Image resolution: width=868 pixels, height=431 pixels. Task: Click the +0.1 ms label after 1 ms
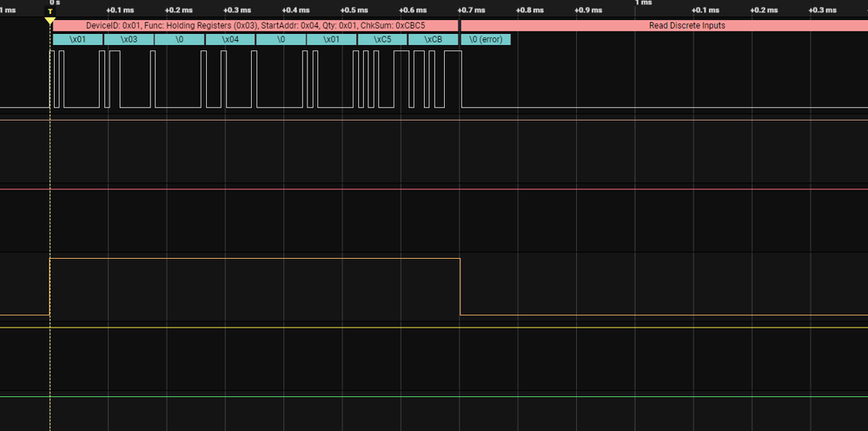click(x=706, y=10)
